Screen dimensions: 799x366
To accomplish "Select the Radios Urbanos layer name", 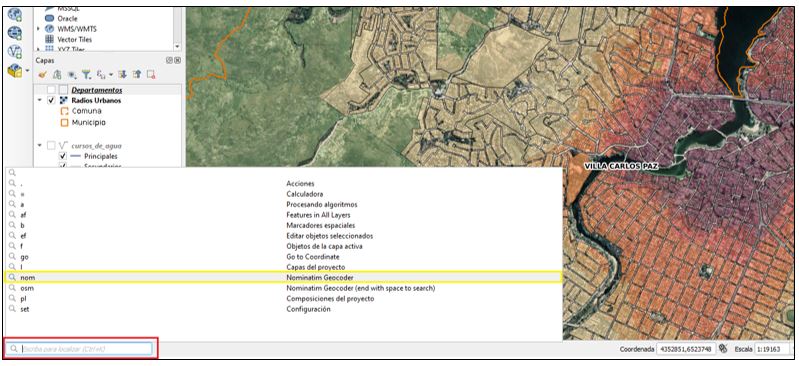I will pyautogui.click(x=96, y=100).
